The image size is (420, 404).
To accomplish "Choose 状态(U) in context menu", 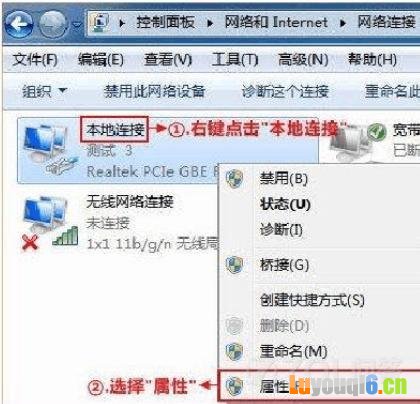I will click(x=285, y=204).
